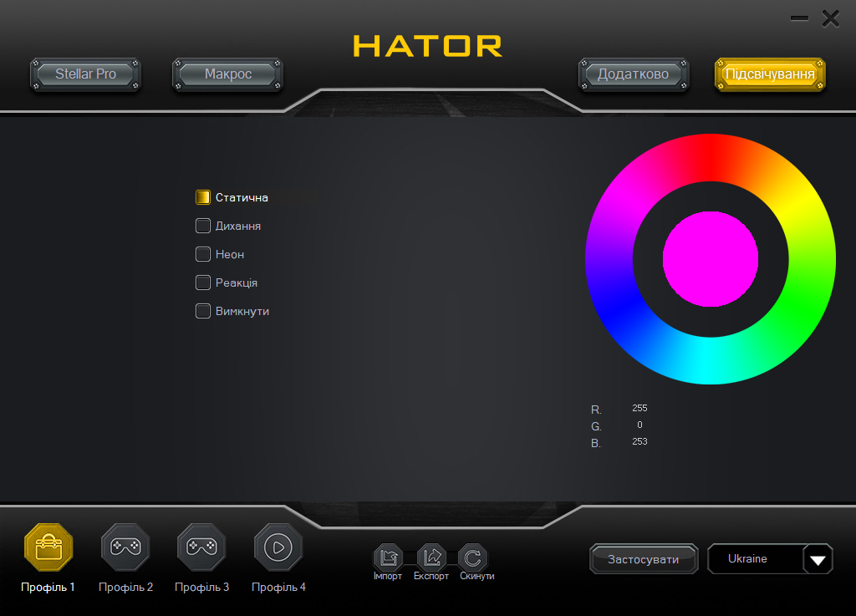856x616 pixels.
Task: Pick red at top of color wheel
Action: coord(711,157)
